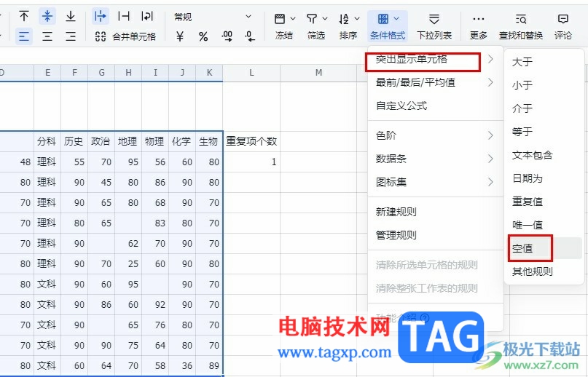Choose 自定义公式 menu item
Image resolution: width=588 pixels, height=377 pixels.
click(435, 106)
